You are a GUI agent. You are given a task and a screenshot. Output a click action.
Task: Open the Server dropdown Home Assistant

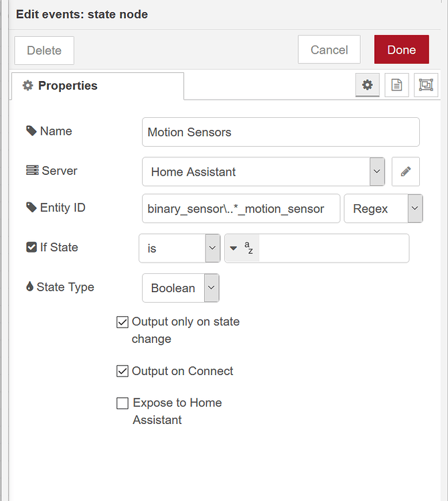(263, 171)
